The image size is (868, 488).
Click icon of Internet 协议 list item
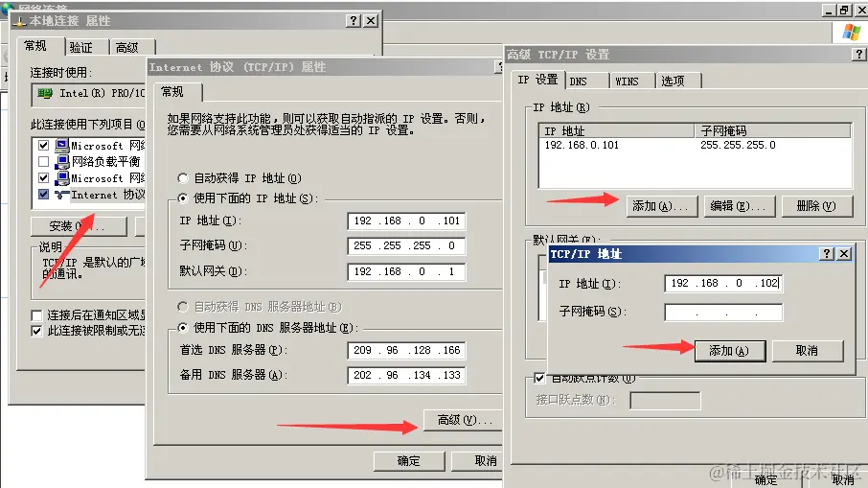tap(62, 195)
